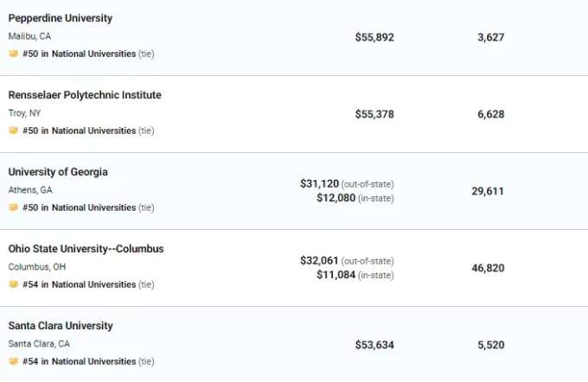Image resolution: width=588 pixels, height=382 pixels.
Task: Open the Ohio State University--Columbus link
Action: [x=86, y=249]
